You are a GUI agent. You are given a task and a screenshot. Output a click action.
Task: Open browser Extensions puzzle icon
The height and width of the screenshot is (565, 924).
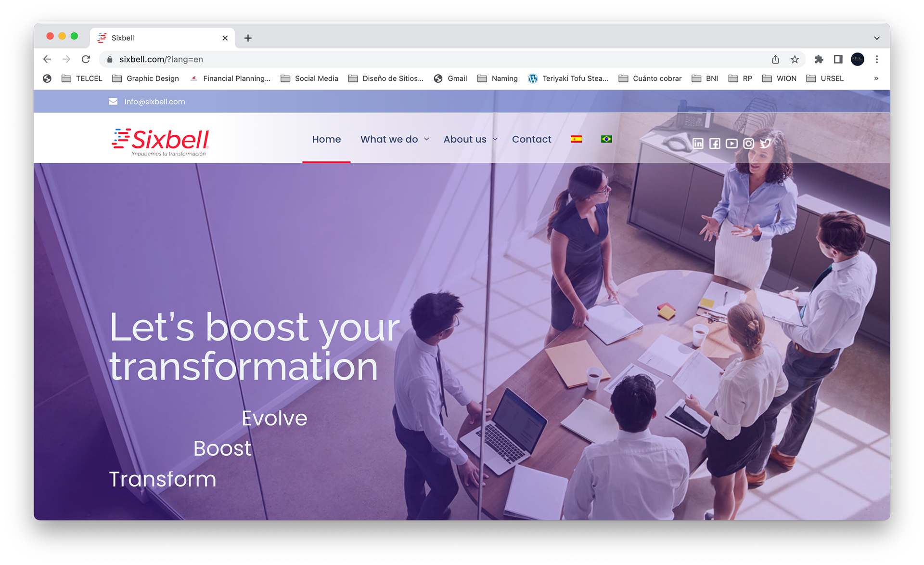pos(819,59)
